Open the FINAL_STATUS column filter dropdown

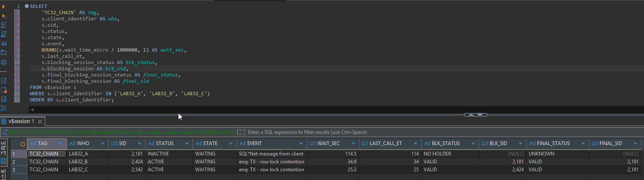click(583, 143)
